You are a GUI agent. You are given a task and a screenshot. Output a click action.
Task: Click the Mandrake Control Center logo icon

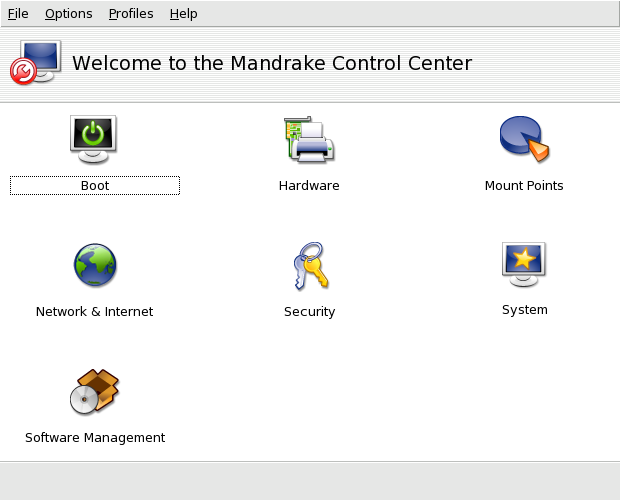point(36,63)
